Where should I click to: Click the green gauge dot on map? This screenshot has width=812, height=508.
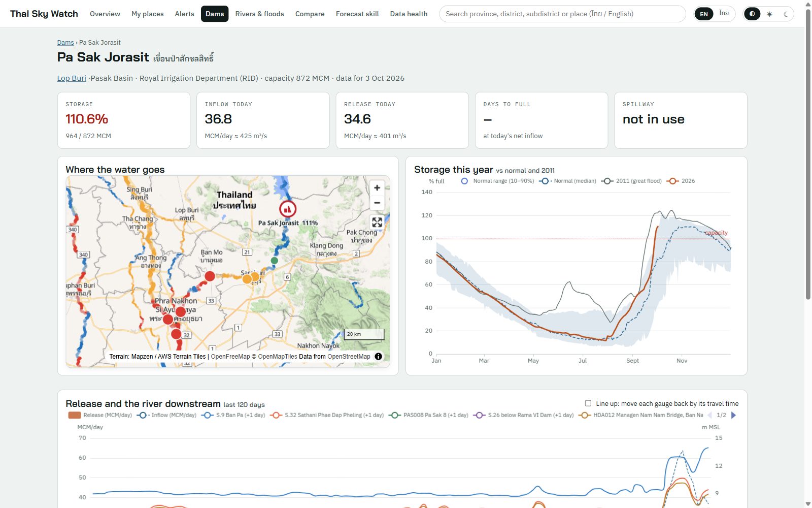[x=275, y=261]
